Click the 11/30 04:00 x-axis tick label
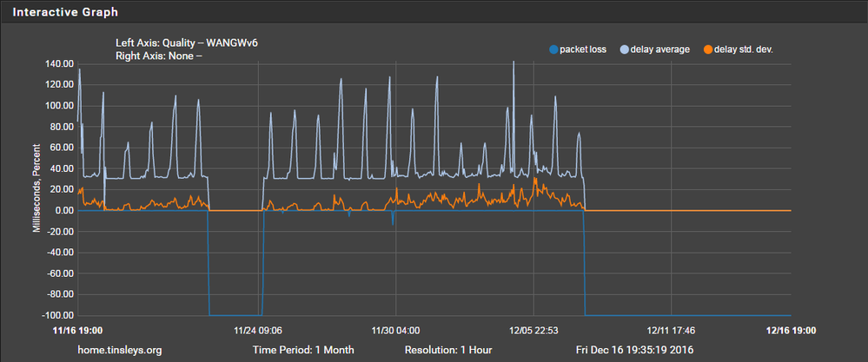Image resolution: width=868 pixels, height=362 pixels. (396, 330)
